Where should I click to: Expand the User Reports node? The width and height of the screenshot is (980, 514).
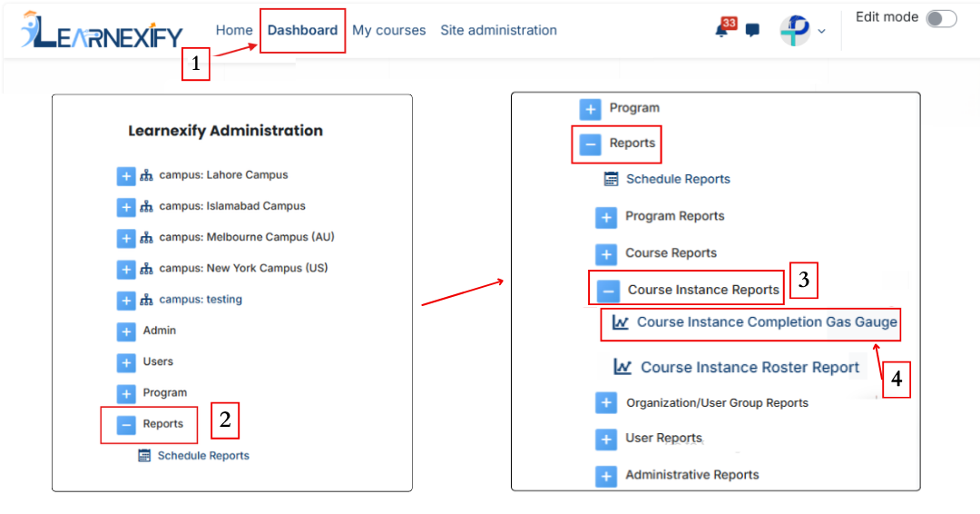pos(605,439)
